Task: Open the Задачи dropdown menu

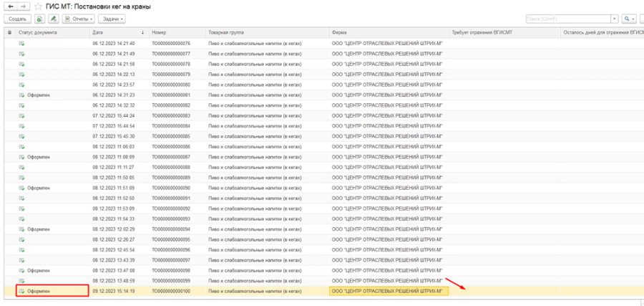Action: [x=112, y=19]
